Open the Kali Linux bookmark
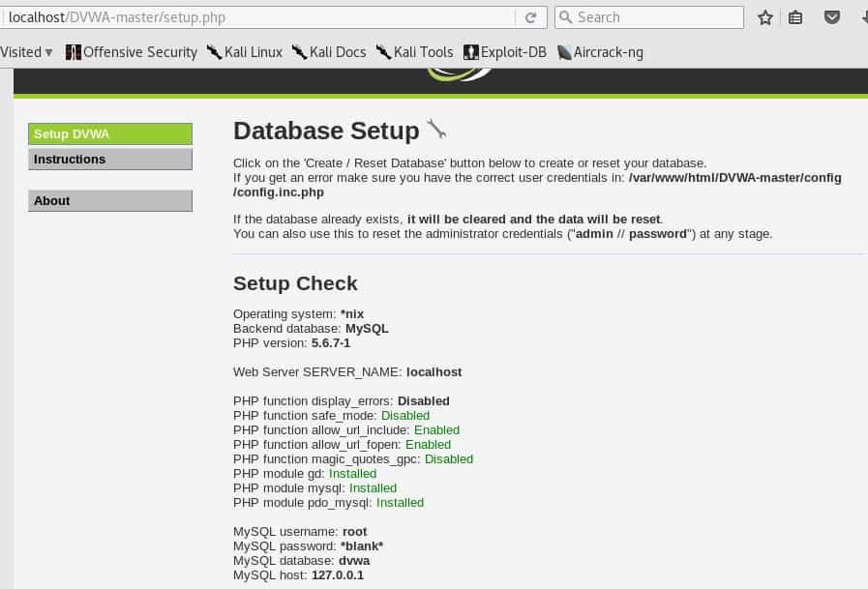Viewport: 868px width, 589px height. click(245, 52)
